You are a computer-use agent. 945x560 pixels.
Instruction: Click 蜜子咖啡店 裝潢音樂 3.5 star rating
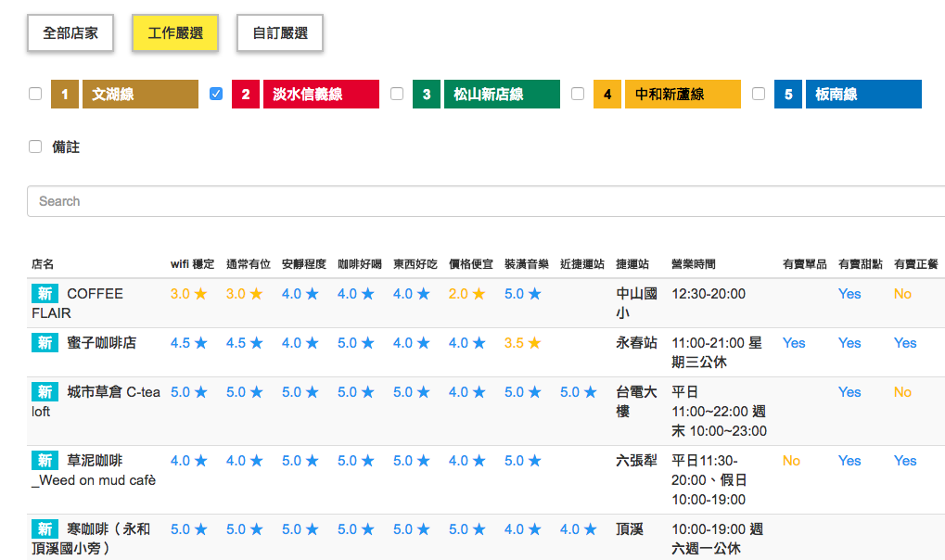click(x=522, y=343)
